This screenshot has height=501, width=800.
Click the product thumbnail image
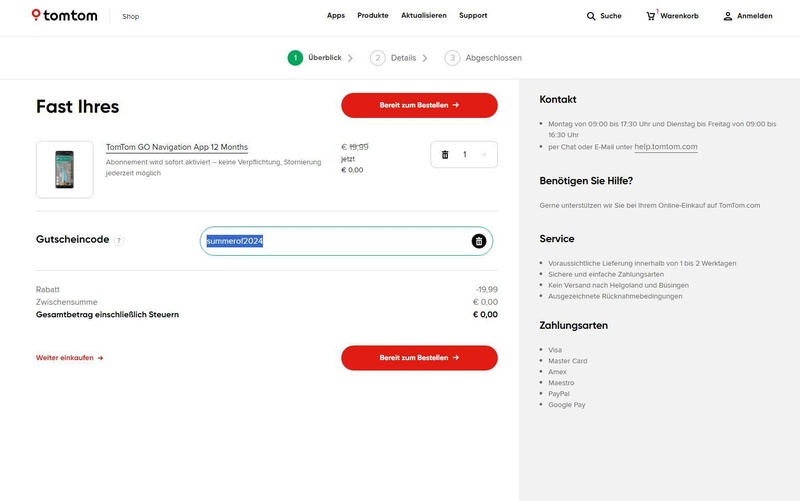pyautogui.click(x=65, y=169)
